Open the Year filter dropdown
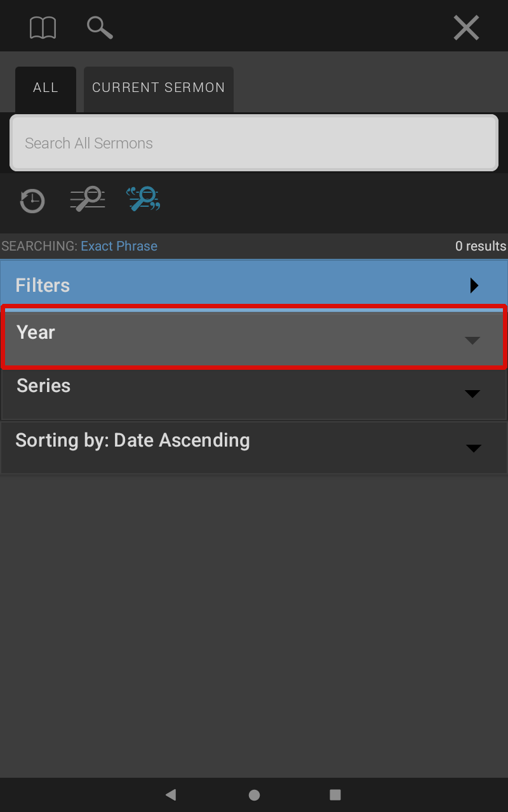This screenshot has height=812, width=508. 254,337
